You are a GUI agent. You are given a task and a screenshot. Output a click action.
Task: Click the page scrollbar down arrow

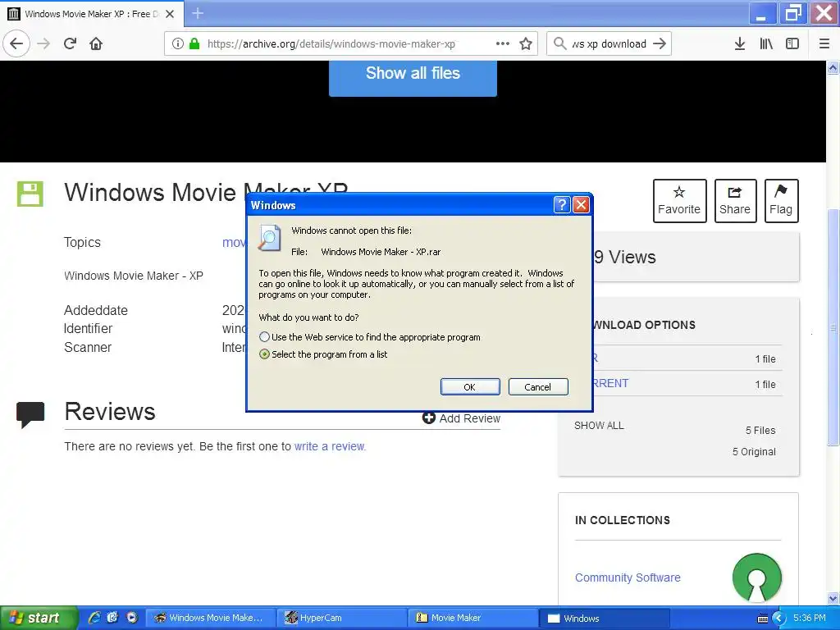point(833,598)
